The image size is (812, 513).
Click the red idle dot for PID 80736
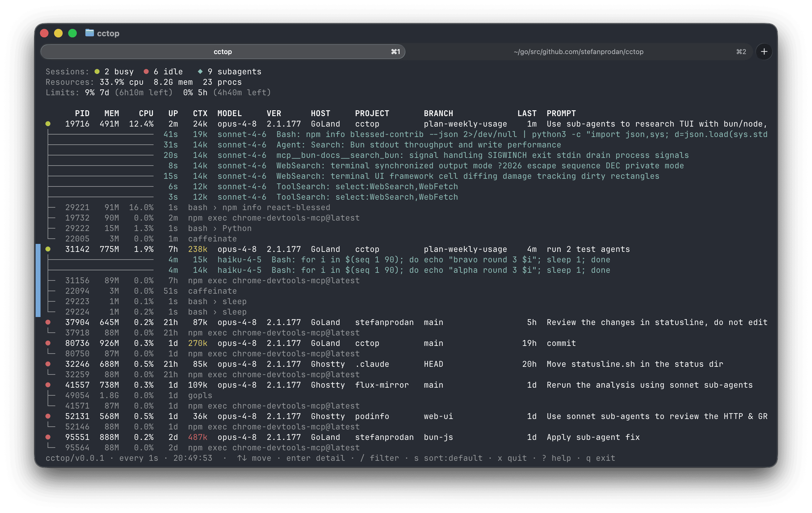coord(48,343)
